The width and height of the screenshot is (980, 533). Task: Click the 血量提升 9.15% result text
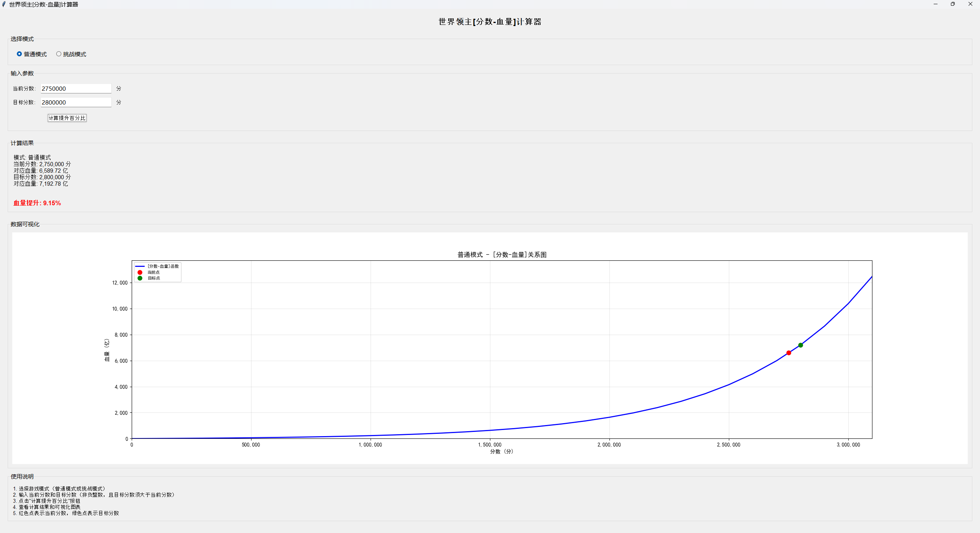(x=37, y=203)
